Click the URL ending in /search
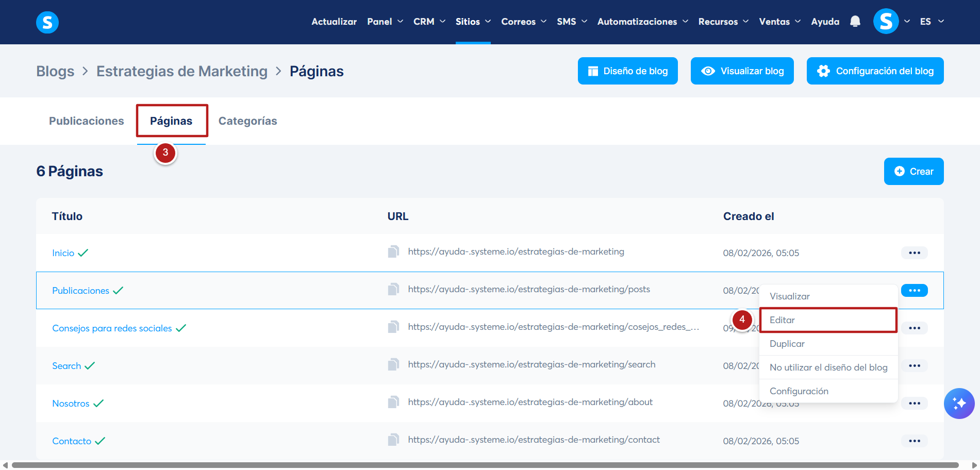Viewport: 980px width, 470px height. coord(531,364)
